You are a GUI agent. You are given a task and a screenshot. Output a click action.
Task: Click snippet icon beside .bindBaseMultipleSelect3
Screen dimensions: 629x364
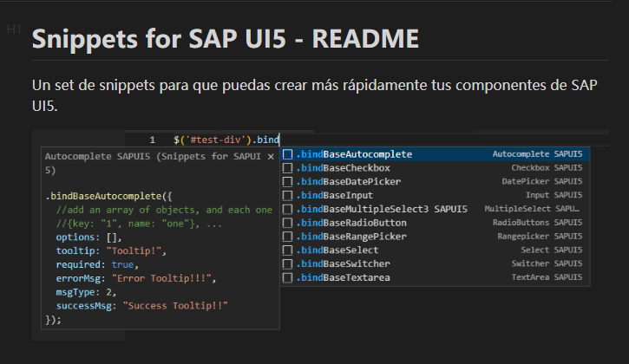[287, 209]
